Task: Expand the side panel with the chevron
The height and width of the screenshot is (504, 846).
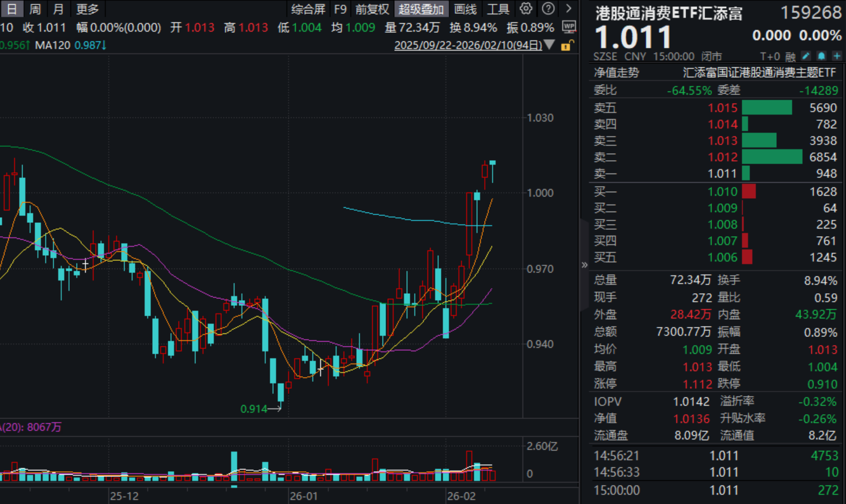Action: [584, 265]
